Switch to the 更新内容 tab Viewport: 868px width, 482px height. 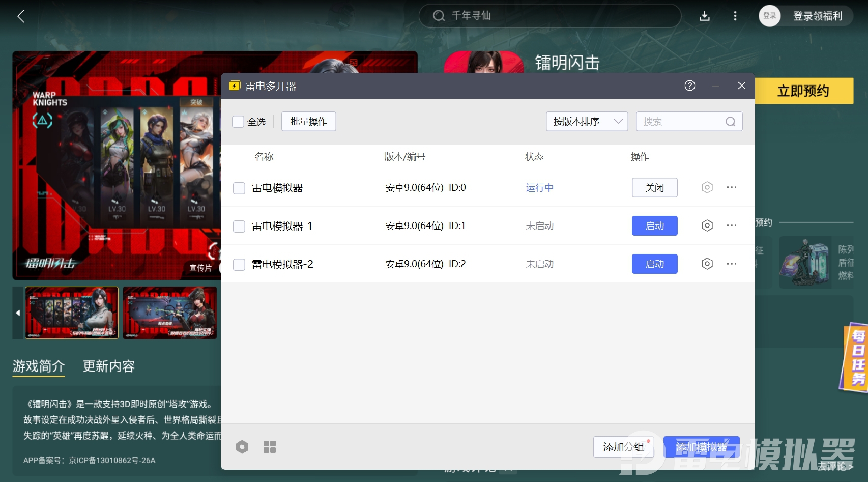pyautogui.click(x=108, y=366)
